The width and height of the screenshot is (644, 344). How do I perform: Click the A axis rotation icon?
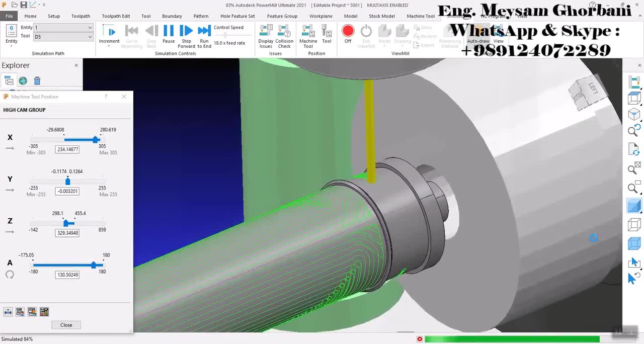[x=10, y=275]
